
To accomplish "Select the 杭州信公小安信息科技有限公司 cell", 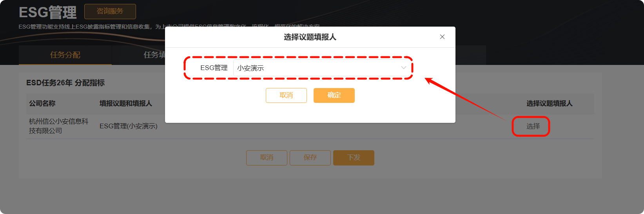I will (x=59, y=126).
